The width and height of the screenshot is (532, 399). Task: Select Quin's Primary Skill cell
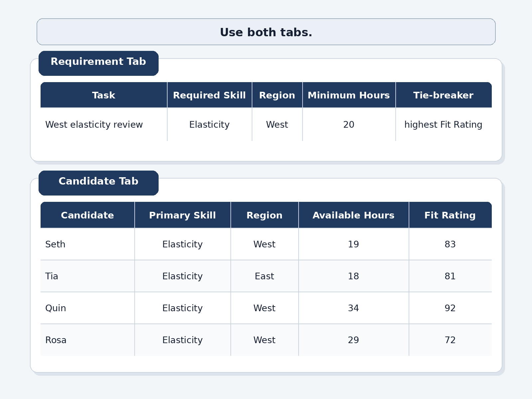coord(183,308)
